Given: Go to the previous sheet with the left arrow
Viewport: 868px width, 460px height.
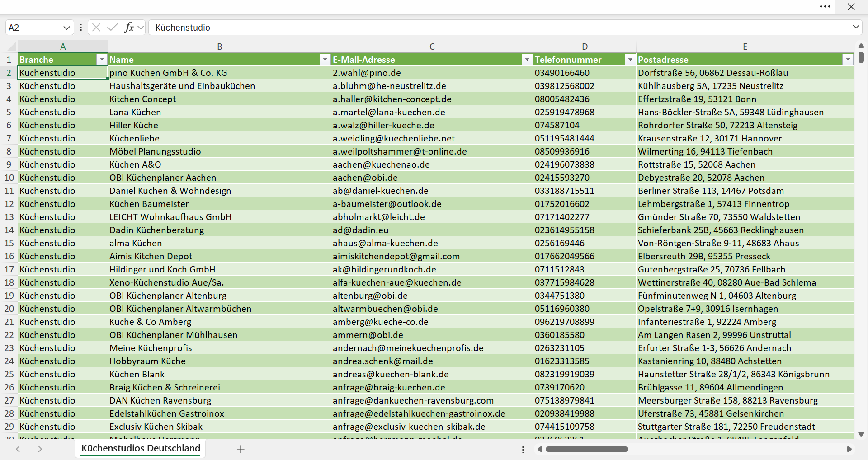Looking at the screenshot, I should (18, 449).
